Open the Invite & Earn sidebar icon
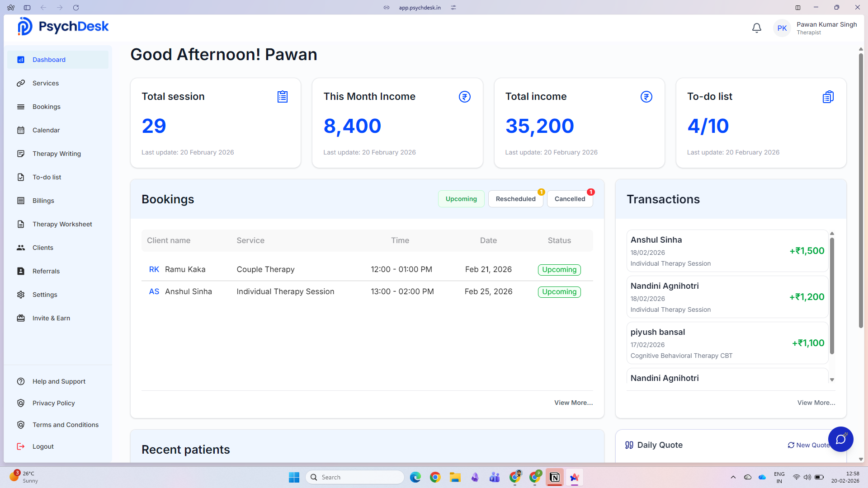The image size is (868, 488). pyautogui.click(x=21, y=318)
